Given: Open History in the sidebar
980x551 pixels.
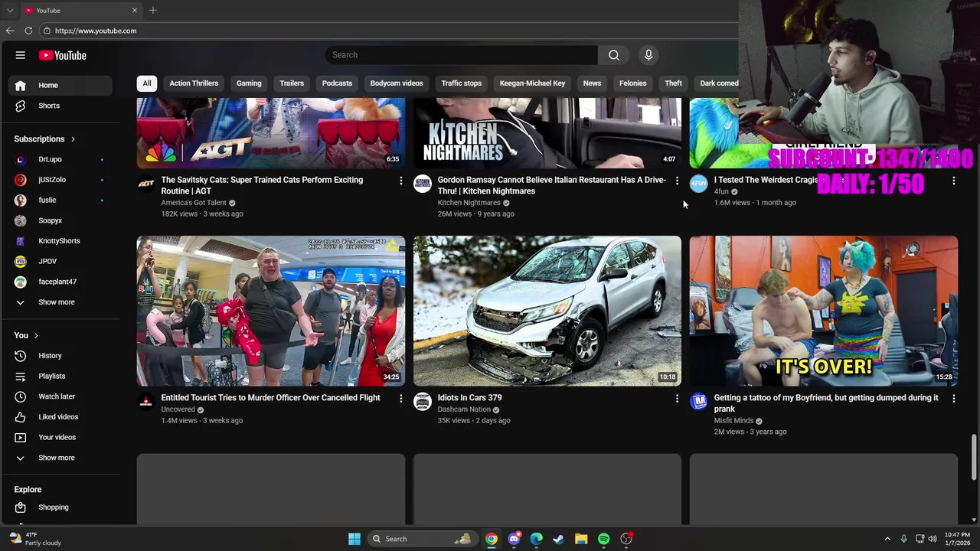Looking at the screenshot, I should click(60, 356).
